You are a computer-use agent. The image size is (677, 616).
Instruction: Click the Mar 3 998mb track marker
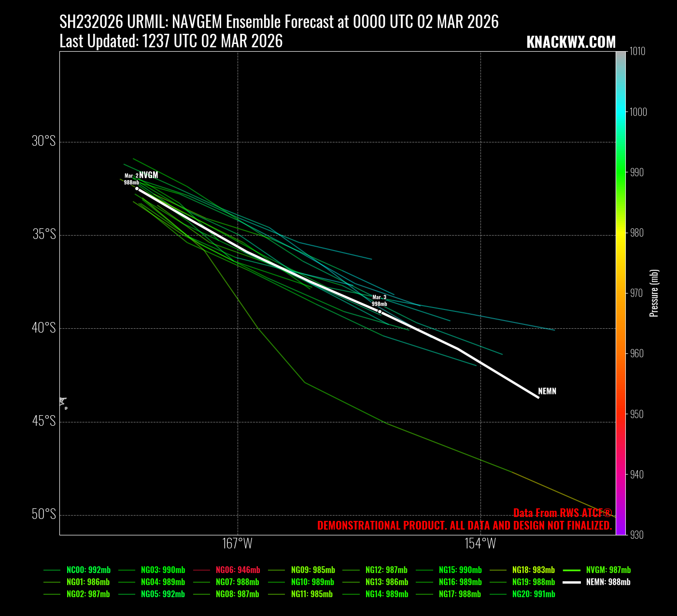(380, 311)
